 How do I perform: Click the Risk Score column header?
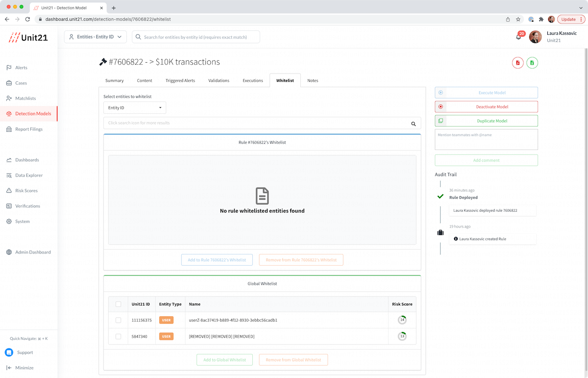pos(402,304)
